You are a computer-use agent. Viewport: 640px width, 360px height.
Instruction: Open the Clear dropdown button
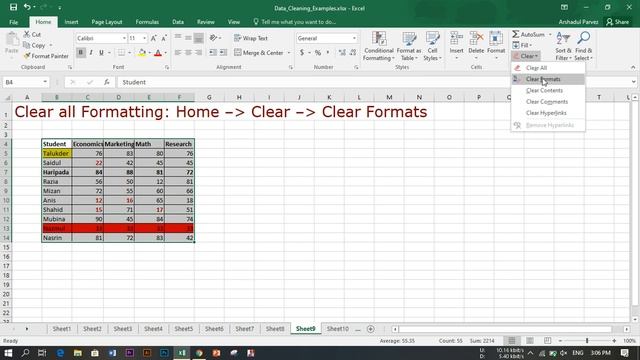(526, 56)
